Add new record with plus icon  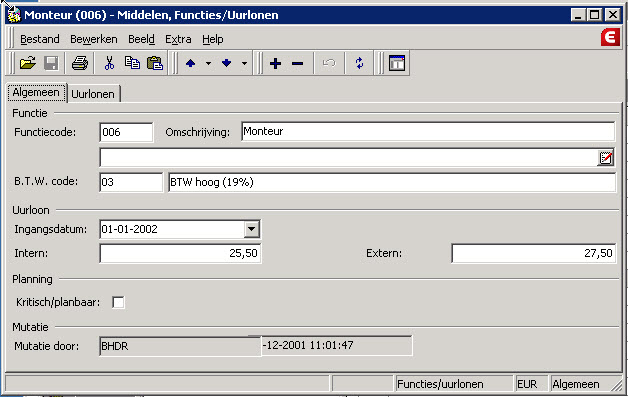(276, 63)
